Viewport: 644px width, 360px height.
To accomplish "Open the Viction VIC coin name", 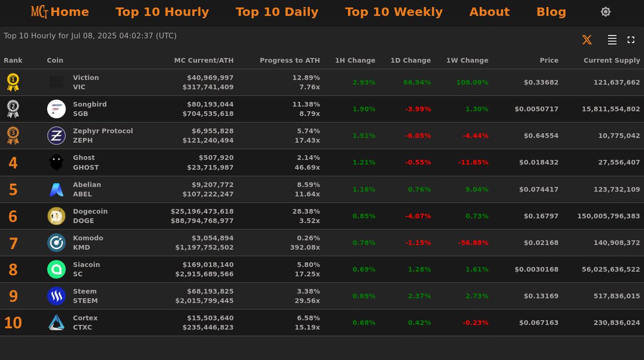I will (x=86, y=82).
